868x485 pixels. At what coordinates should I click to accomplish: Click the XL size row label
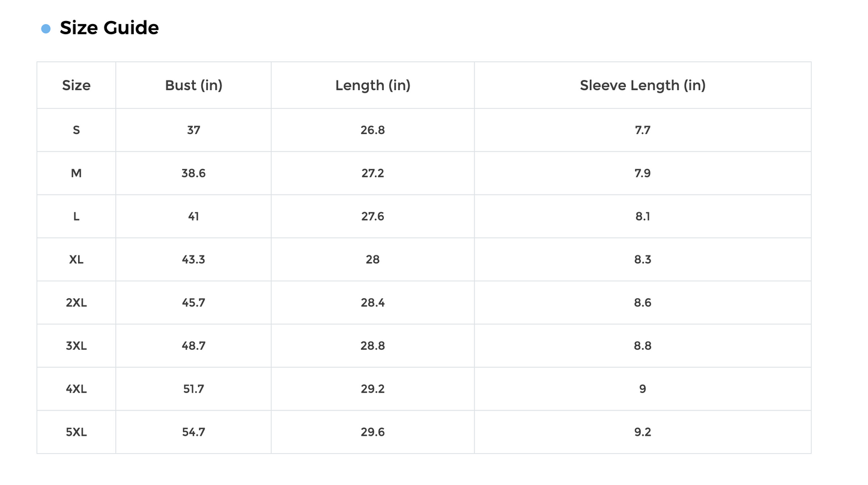76,260
